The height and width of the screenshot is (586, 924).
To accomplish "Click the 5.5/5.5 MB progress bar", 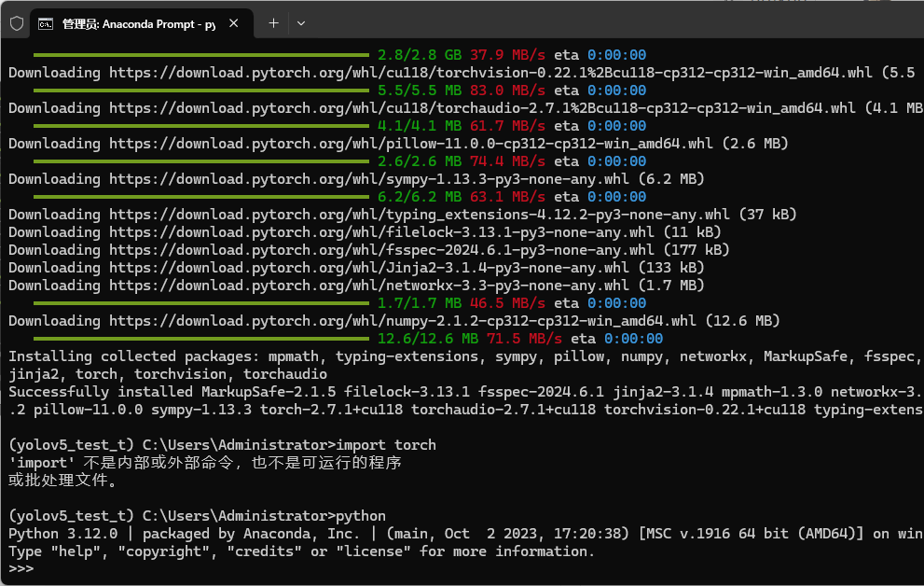I will pos(201,91).
